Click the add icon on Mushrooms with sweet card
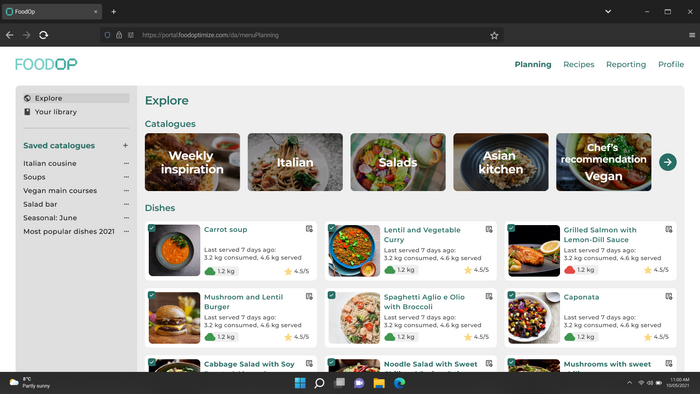The height and width of the screenshot is (394, 700). (669, 364)
